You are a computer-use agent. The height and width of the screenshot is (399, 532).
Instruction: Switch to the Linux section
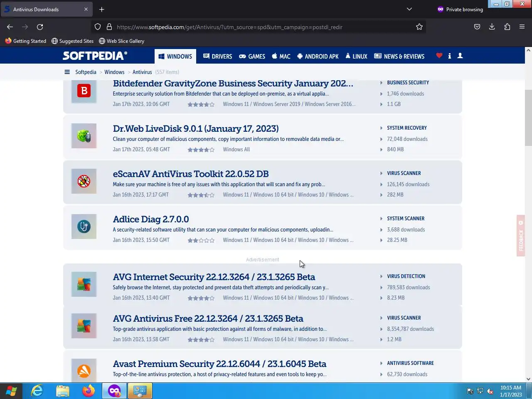pos(357,56)
